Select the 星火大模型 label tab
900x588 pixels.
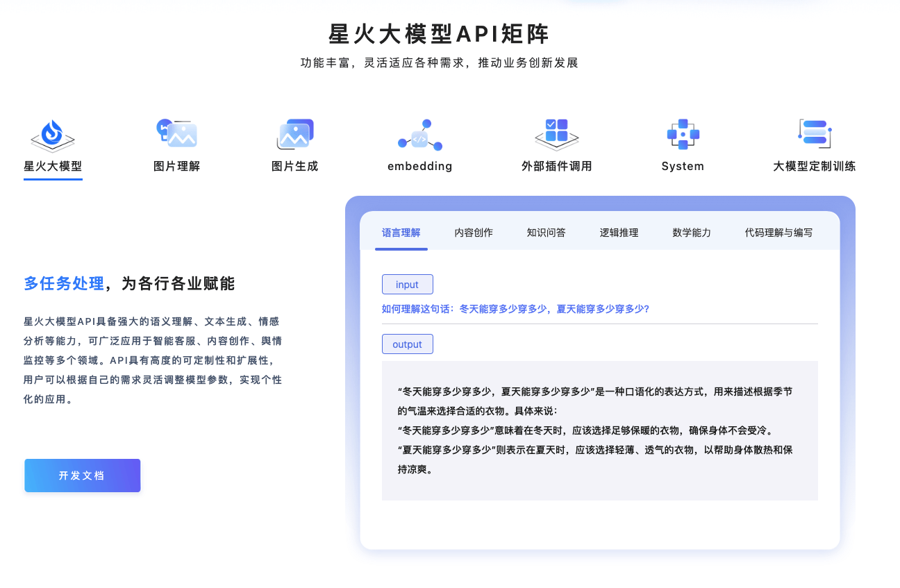53,167
